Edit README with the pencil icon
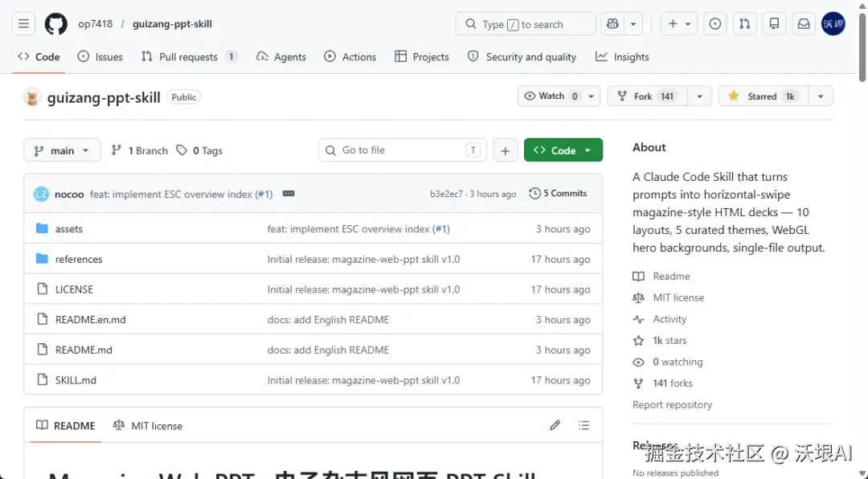868x479 pixels. click(x=555, y=425)
